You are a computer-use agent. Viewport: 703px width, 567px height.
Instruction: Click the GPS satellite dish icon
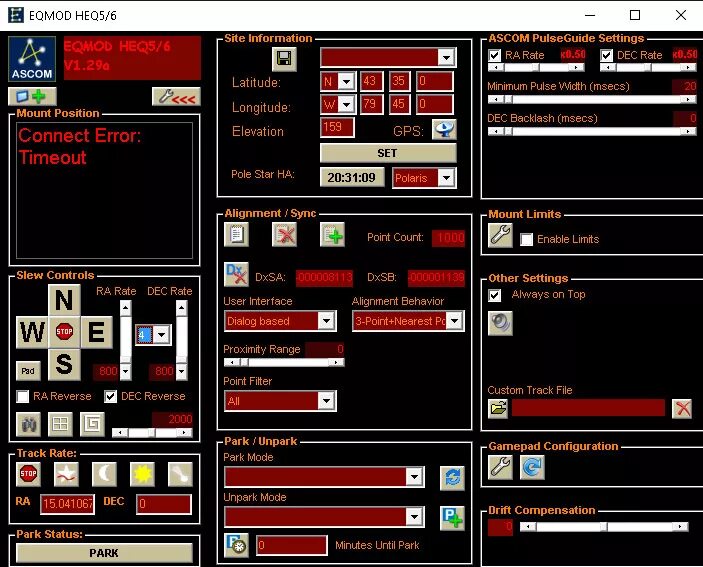click(444, 130)
